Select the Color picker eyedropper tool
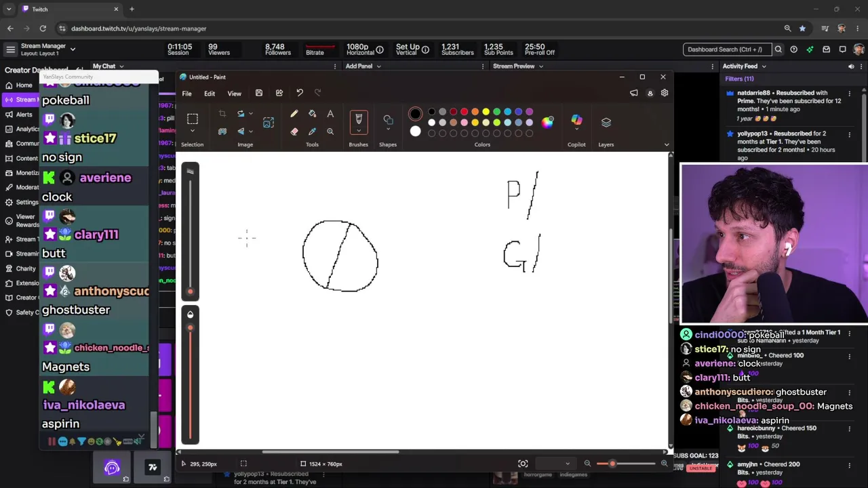This screenshot has height=488, width=868. 312,131
